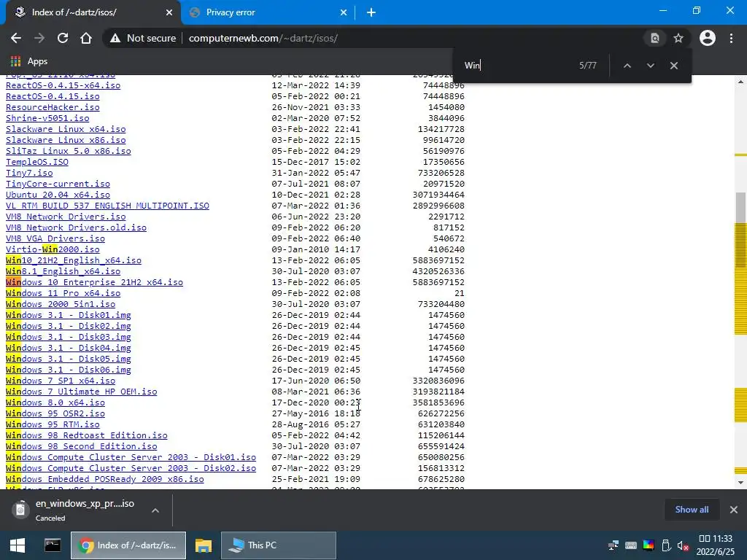Image resolution: width=747 pixels, height=560 pixels.
Task: Click the vertical scrollbar thumb
Action: pos(740,230)
